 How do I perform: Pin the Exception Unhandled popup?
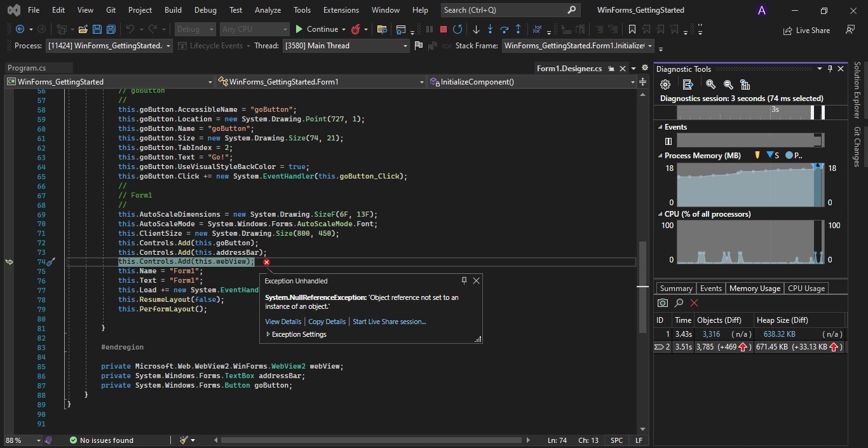464,280
